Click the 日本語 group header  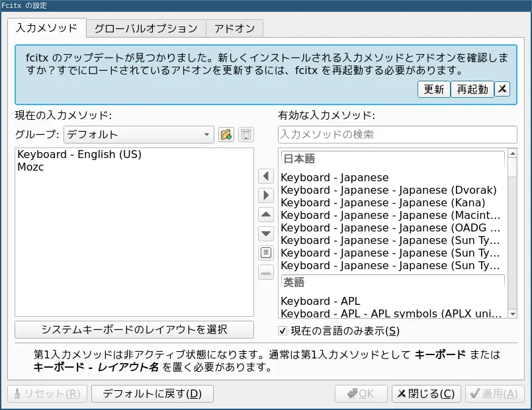393,159
